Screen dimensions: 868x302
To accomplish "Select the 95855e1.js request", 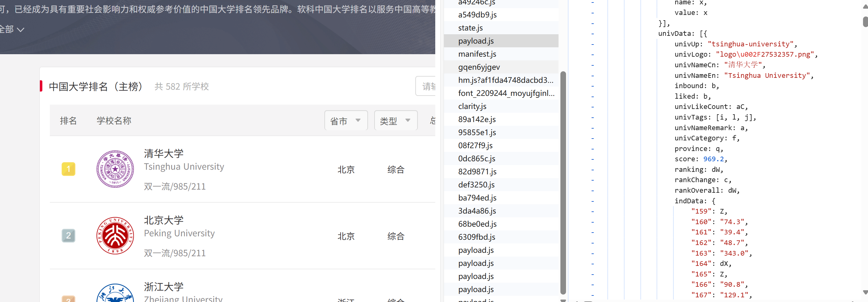I will [501, 132].
